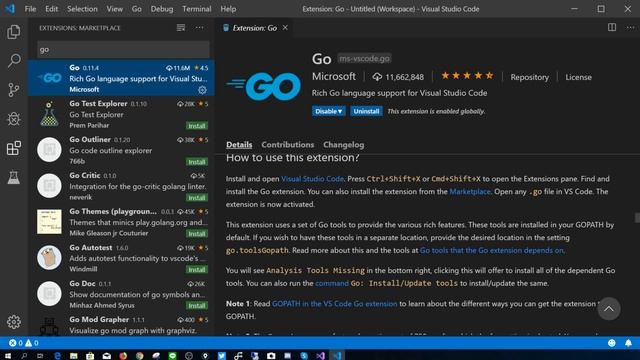Open the feedback smiley in status bar
640x360 pixels.
point(611,343)
